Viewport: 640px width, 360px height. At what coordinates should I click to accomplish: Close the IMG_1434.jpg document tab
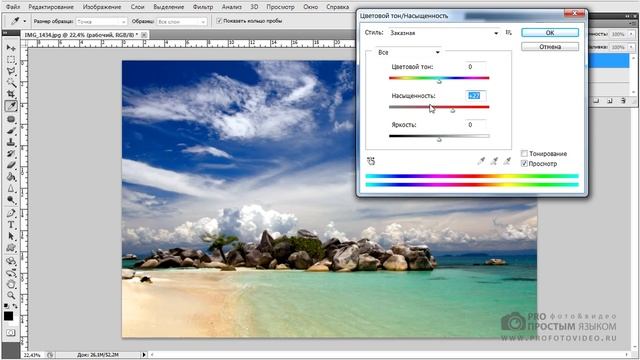click(144, 35)
